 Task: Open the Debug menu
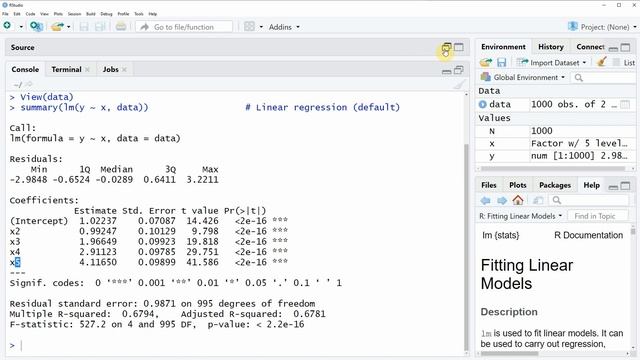[106, 14]
